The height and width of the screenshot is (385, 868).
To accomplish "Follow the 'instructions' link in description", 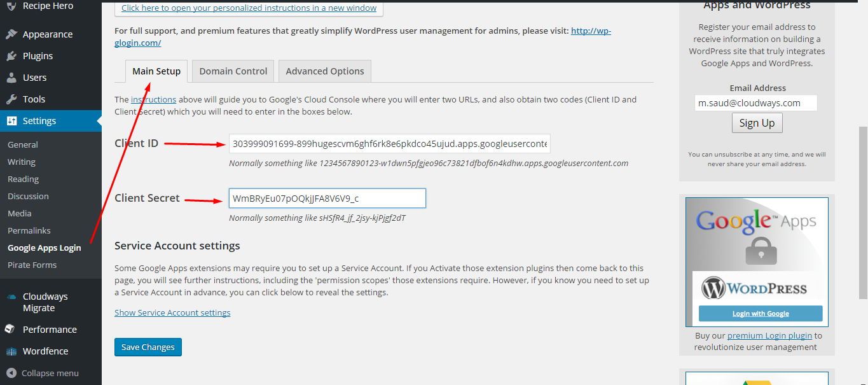I will 154,100.
